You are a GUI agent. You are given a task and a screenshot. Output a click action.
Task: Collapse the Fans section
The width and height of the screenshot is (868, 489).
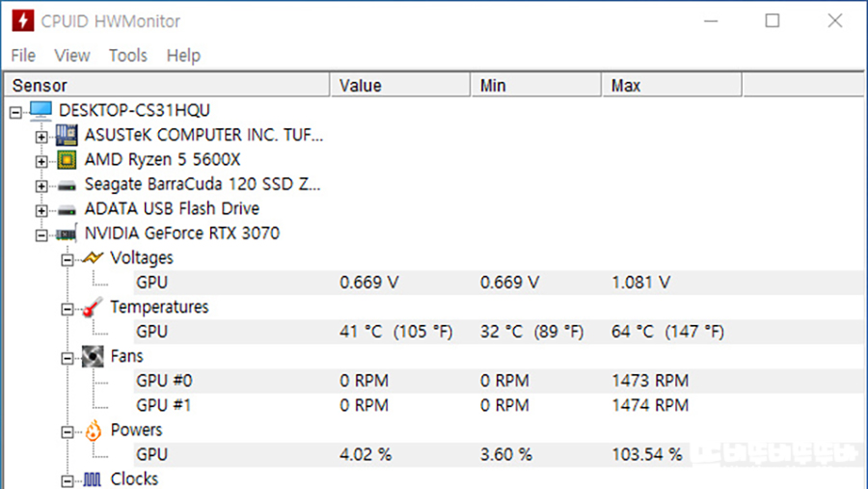pos(67,358)
